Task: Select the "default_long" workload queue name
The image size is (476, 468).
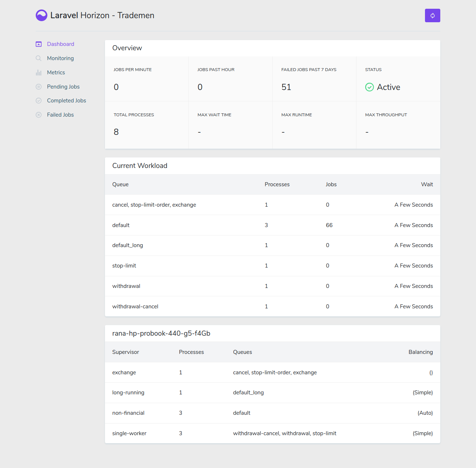Action: [128, 245]
